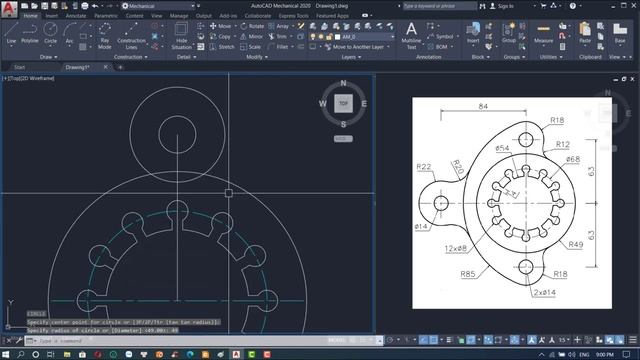This screenshot has width=640, height=360.
Task: Select the Polyline tool
Action: tap(29, 33)
